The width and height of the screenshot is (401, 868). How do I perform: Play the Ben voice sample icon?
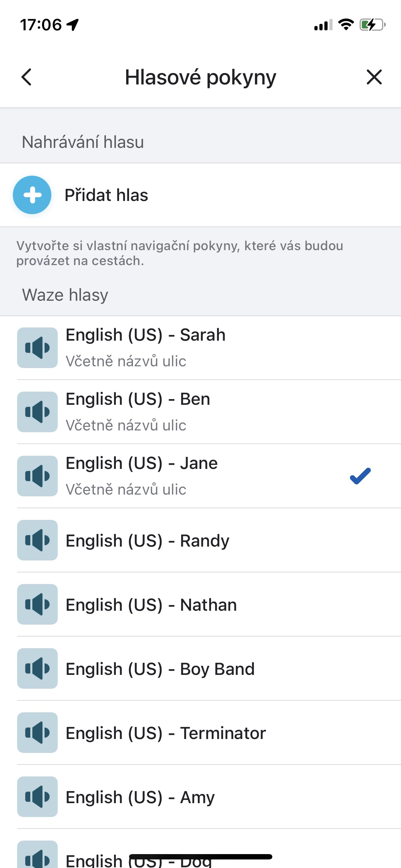click(37, 412)
